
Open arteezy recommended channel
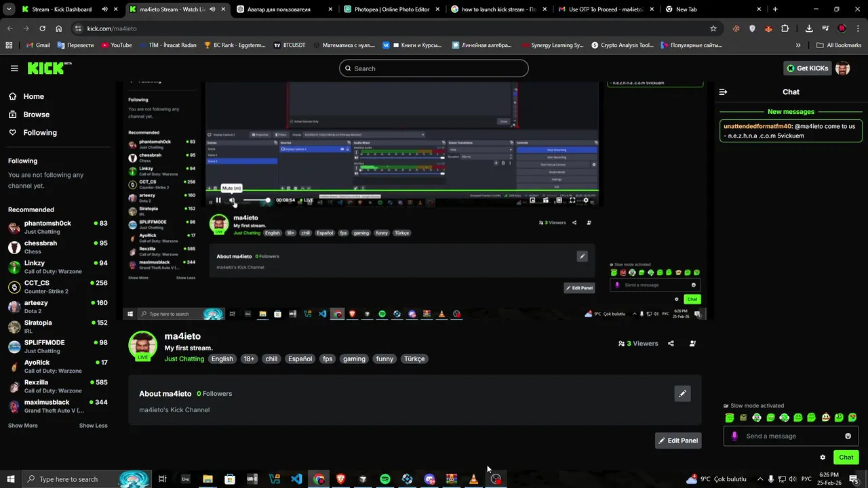coord(58,306)
